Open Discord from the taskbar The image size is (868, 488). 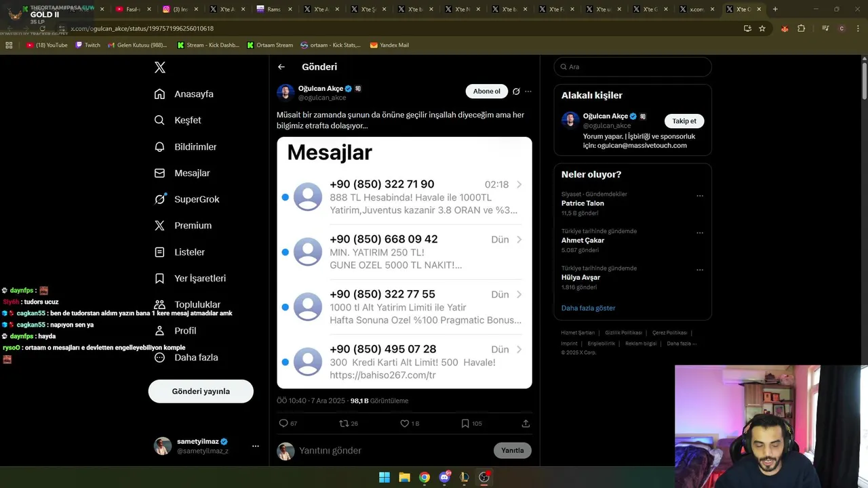coord(444,477)
